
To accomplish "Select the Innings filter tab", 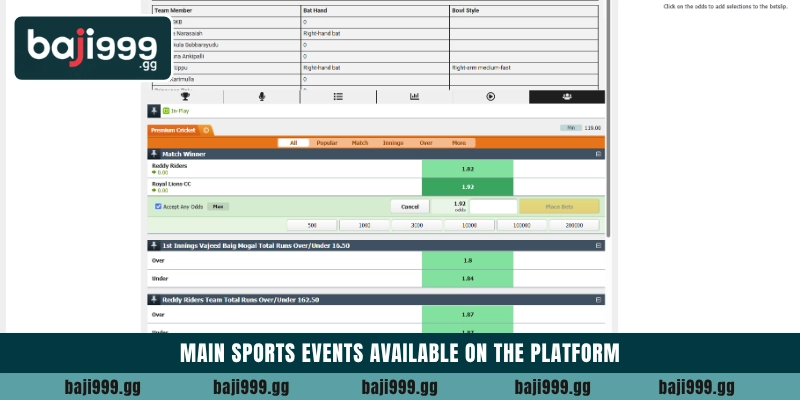I will (x=393, y=143).
